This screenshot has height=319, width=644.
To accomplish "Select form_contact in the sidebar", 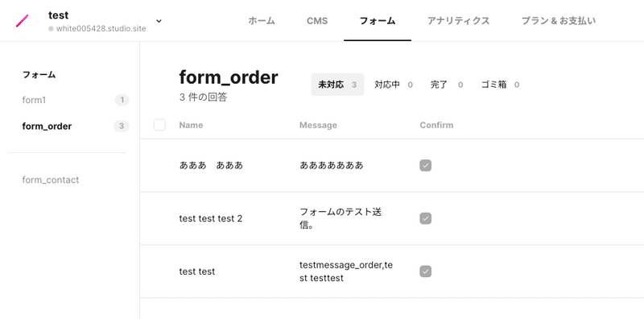I will (51, 180).
